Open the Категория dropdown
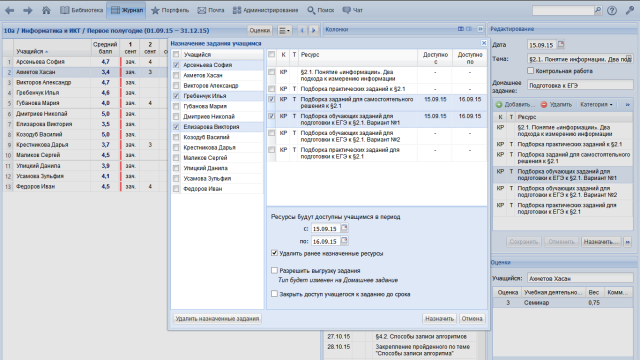This screenshot has width=640, height=360. point(596,104)
